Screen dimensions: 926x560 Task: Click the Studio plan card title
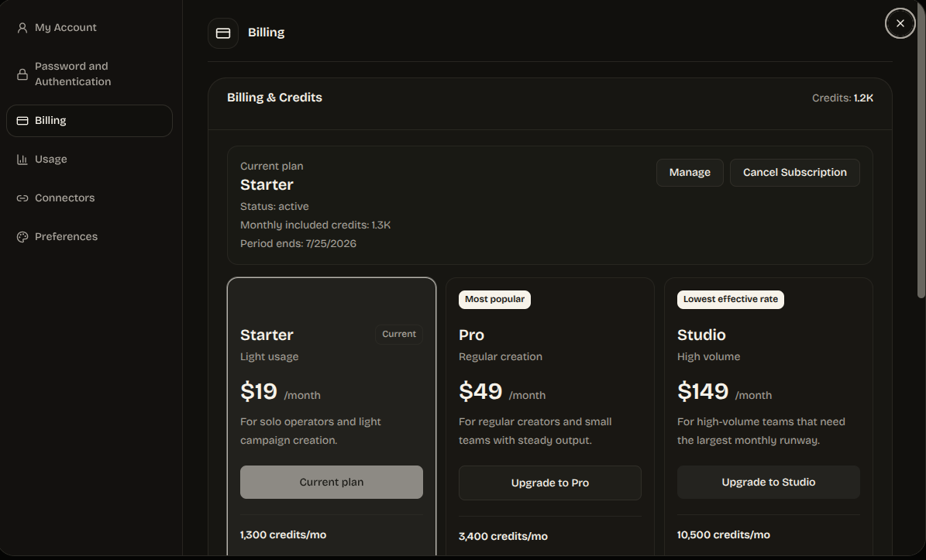(x=701, y=335)
